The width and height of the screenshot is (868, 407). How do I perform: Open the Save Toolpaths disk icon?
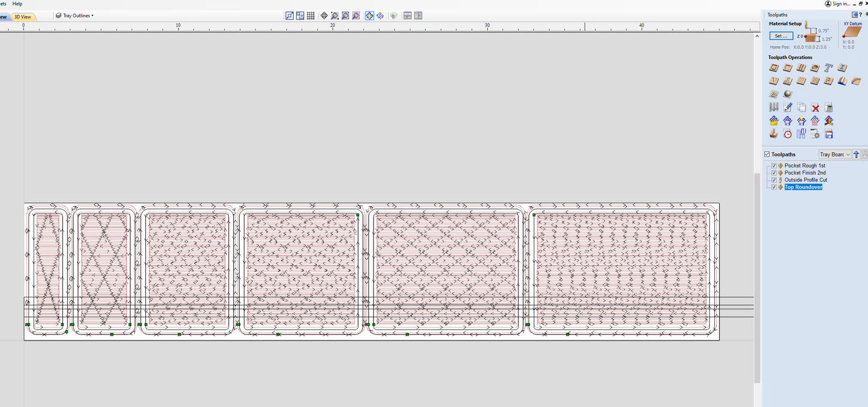829,134
